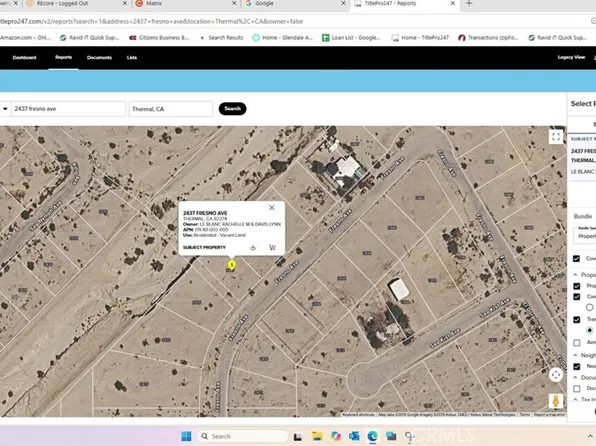Click the Report a map error link
Screen dimensions: 596x446
pyautogui.click(x=550, y=414)
